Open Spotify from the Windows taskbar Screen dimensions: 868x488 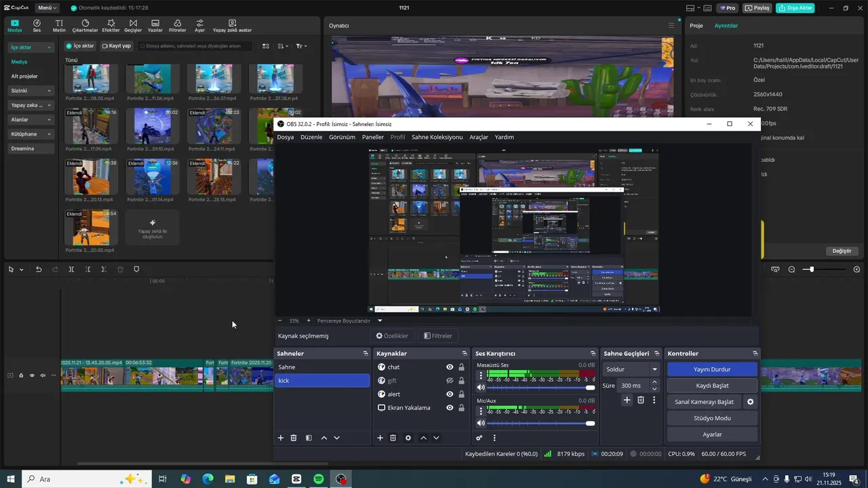tap(319, 479)
